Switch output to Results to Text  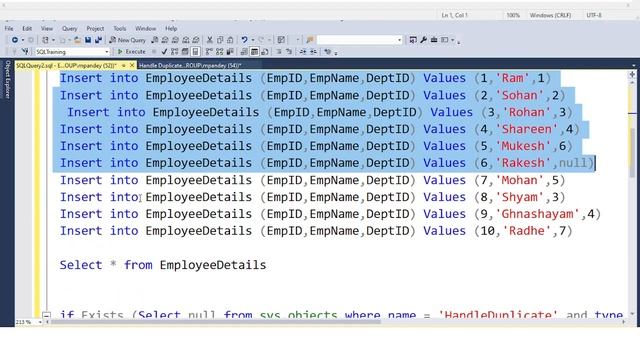coord(244,52)
